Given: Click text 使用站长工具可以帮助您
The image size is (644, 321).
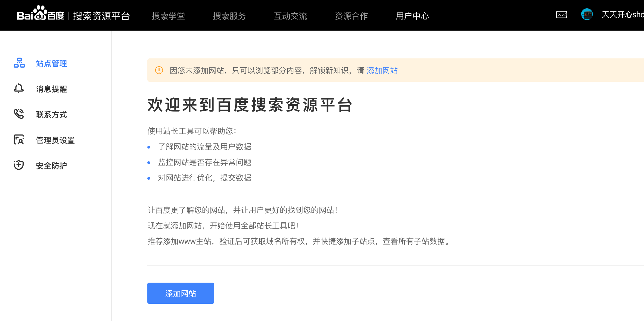Looking at the screenshot, I should [192, 131].
